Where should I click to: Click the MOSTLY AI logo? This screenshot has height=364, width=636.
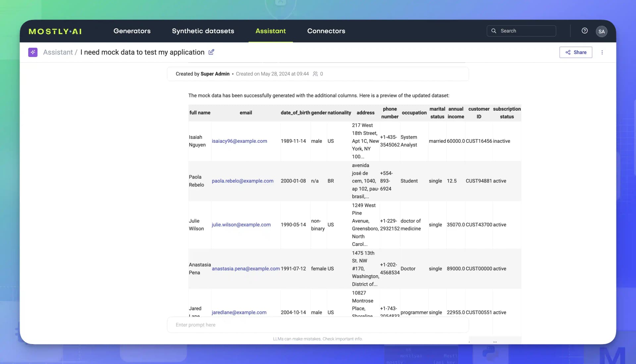coord(55,31)
